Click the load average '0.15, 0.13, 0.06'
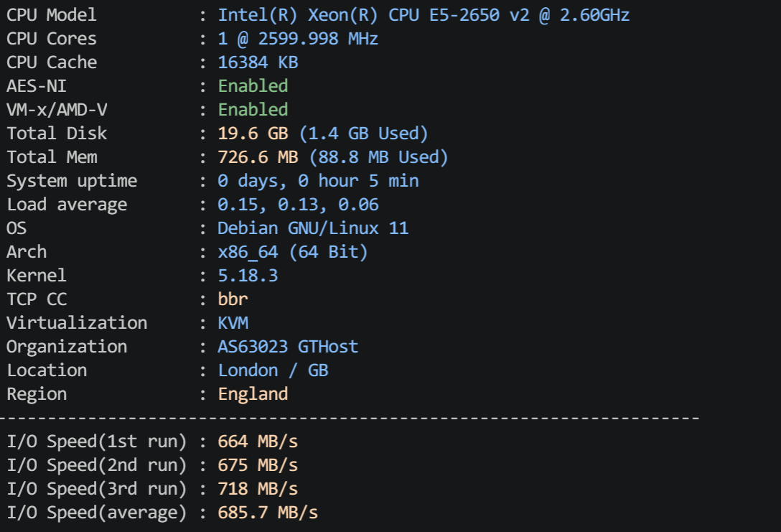This screenshot has width=781, height=532. 299,205
